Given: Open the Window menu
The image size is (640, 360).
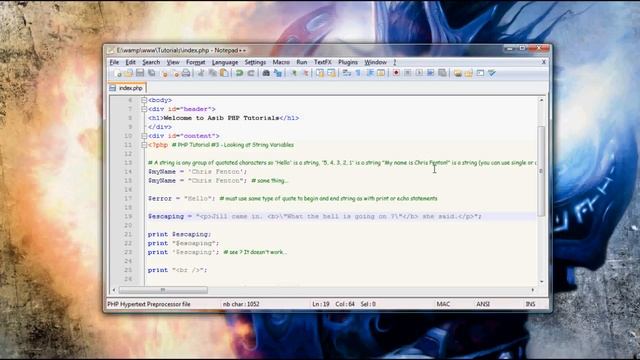Looking at the screenshot, I should point(376,62).
